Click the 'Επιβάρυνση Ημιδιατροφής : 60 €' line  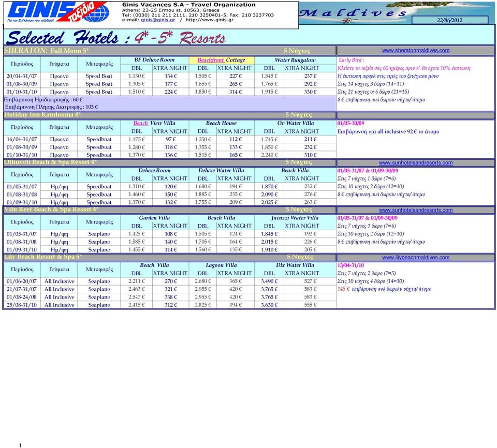click(43, 100)
